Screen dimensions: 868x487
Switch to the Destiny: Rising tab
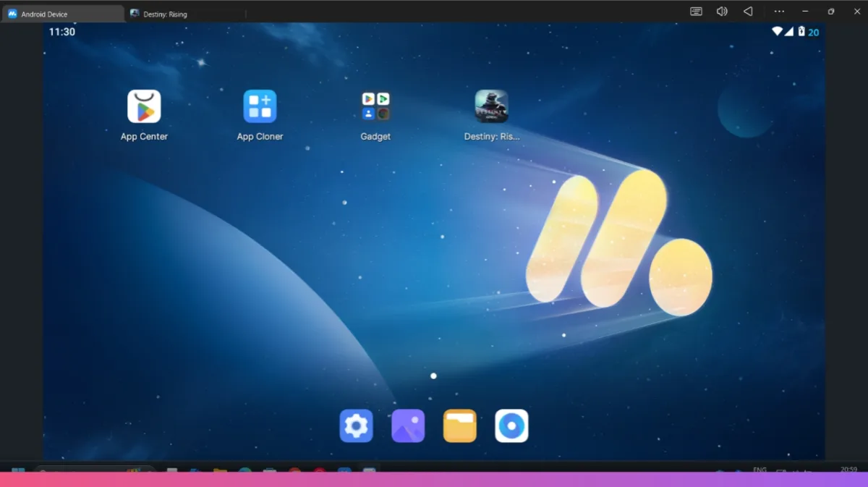coord(185,14)
